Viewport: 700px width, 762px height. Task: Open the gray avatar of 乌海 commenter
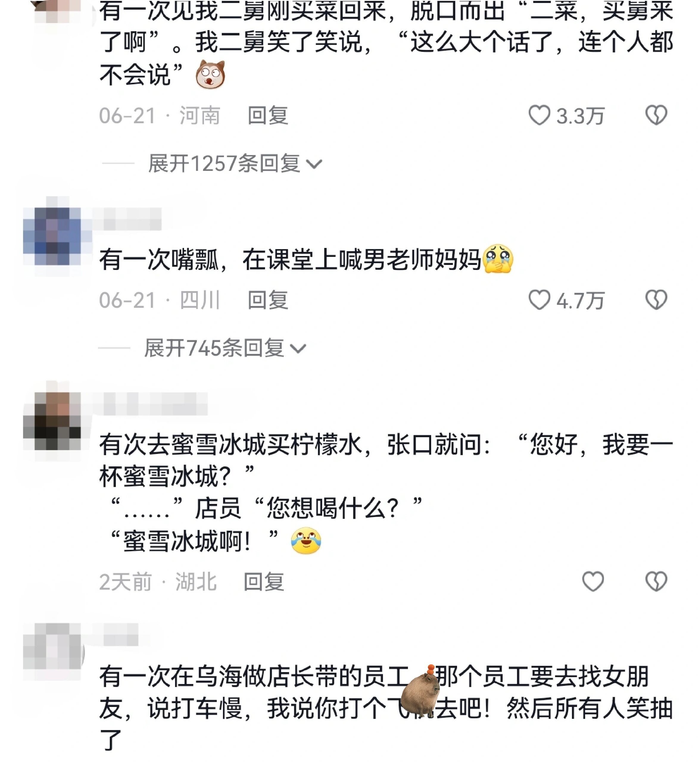tap(52, 651)
